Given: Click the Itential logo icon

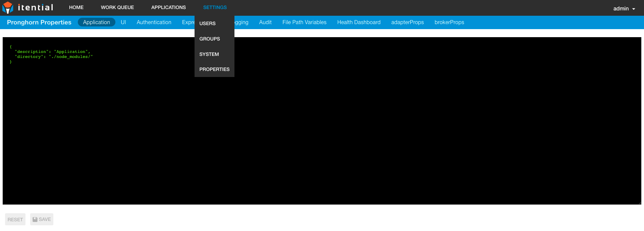Looking at the screenshot, I should [8, 8].
